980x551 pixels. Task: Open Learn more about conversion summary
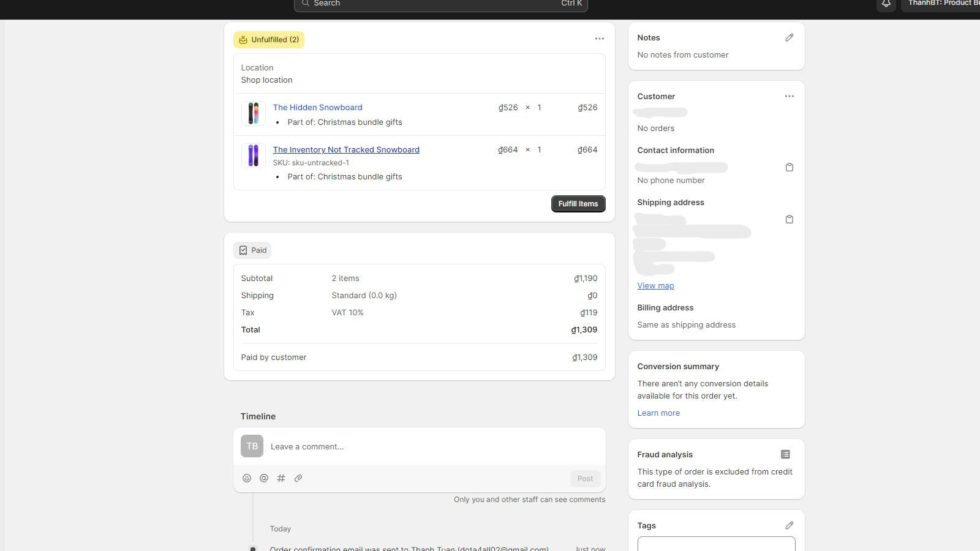658,413
